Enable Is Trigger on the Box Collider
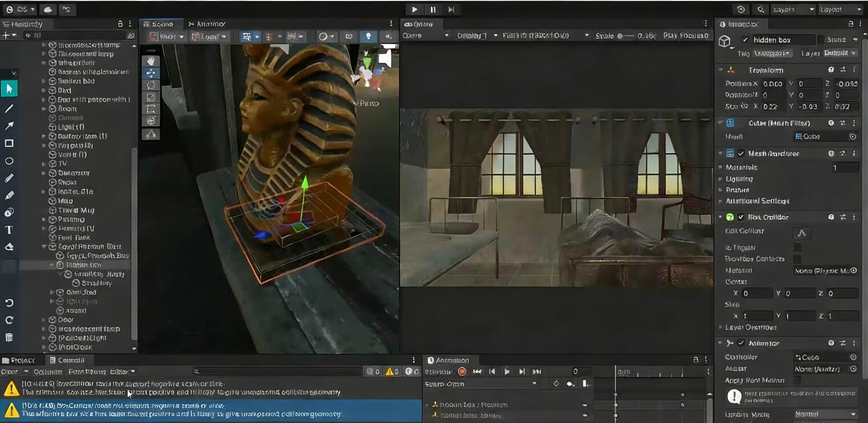The width and height of the screenshot is (868, 423). click(x=797, y=247)
